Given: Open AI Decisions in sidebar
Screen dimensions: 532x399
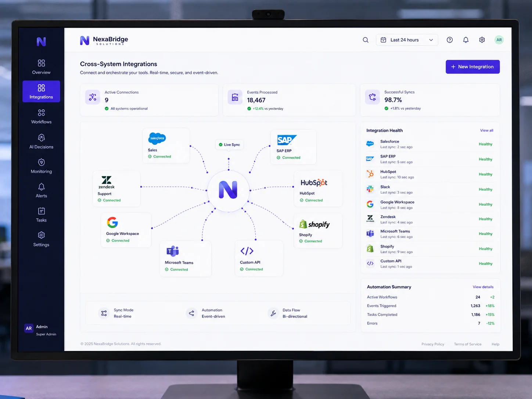Looking at the screenshot, I should point(41,141).
